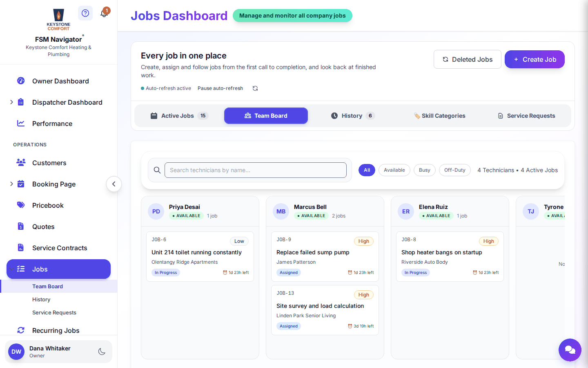Screen dimensions: 588x368
Task: Click the Pricebook tags icon
Action: 21,205
